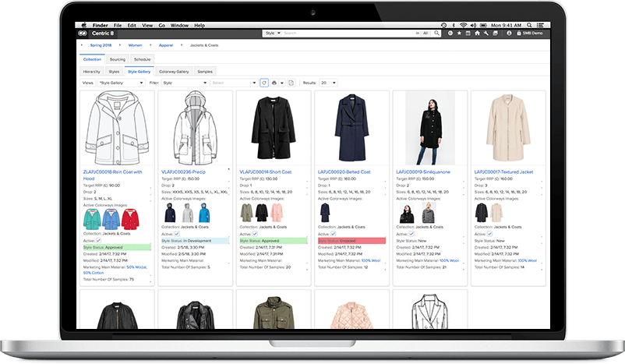Open the Window menu in menu bar
This screenshot has width=625, height=364.
(179, 25)
